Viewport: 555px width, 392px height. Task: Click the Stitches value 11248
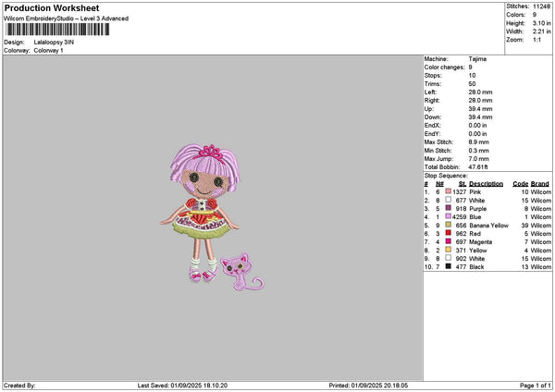pyautogui.click(x=541, y=6)
